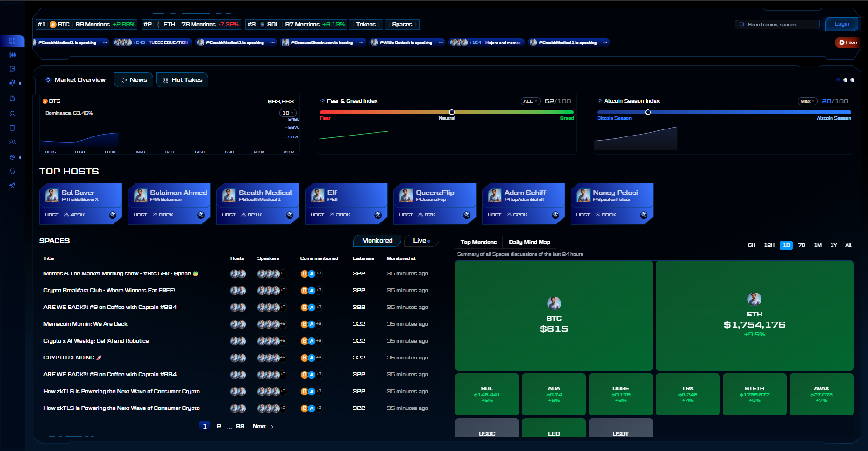Viewport: 868px width, 451px height.
Task: Click round badge icon on Elf card
Action: [x=378, y=215]
